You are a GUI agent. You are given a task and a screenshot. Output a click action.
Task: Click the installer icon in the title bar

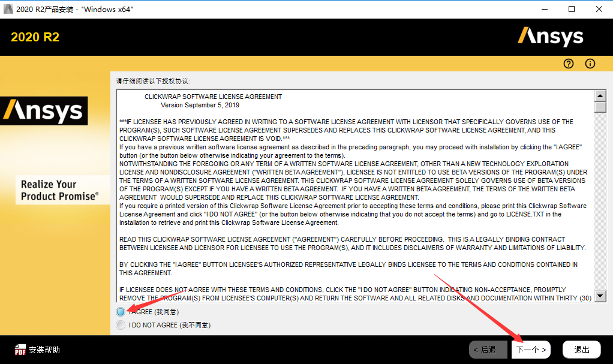[7, 9]
